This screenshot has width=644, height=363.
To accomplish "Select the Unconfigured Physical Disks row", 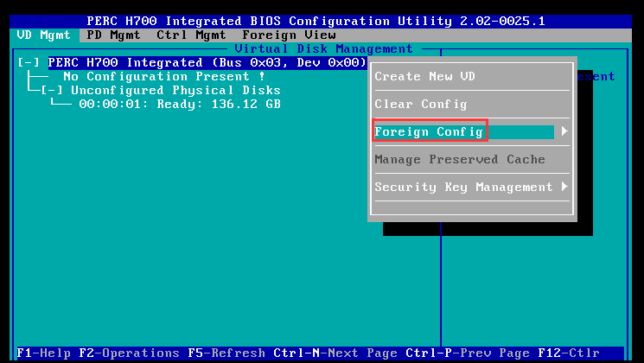I will click(175, 91).
